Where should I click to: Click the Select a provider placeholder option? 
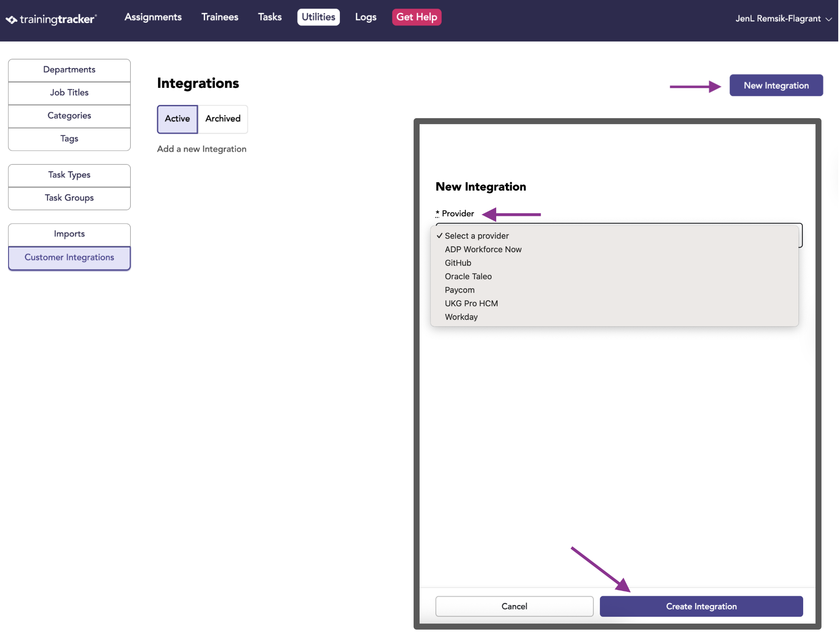[476, 236]
